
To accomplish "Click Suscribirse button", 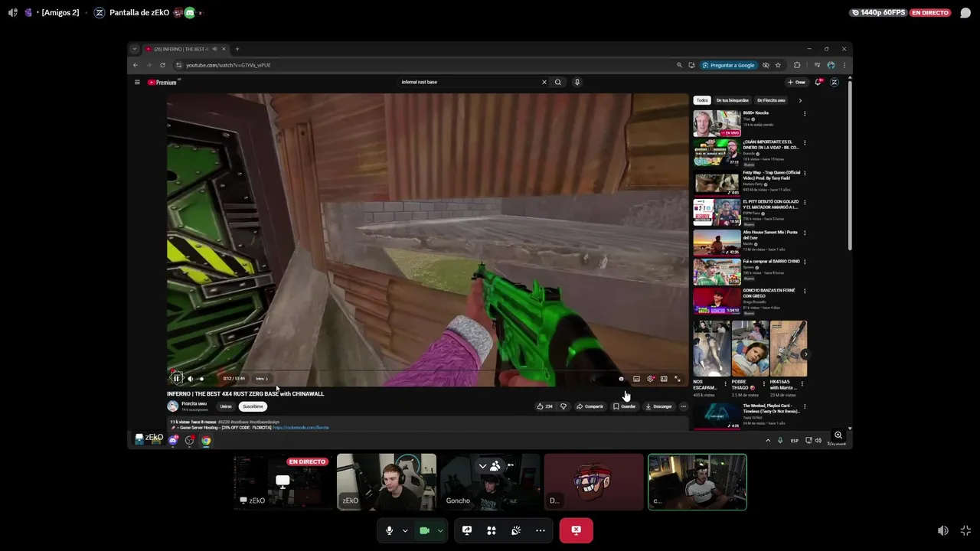I will pos(253,406).
